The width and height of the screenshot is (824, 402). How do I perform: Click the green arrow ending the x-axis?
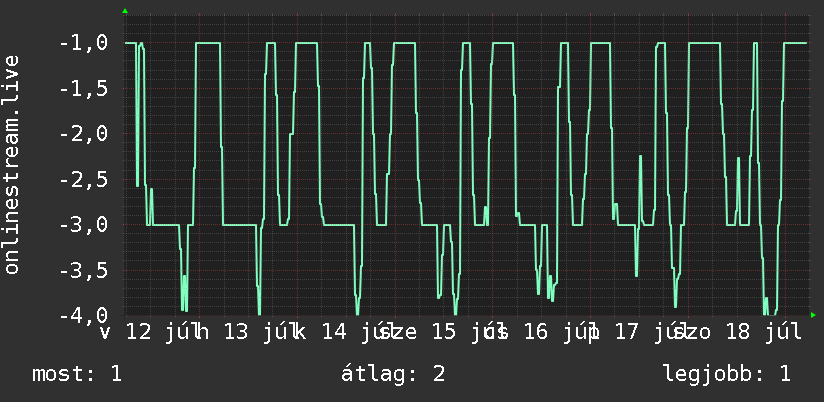[x=813, y=315]
